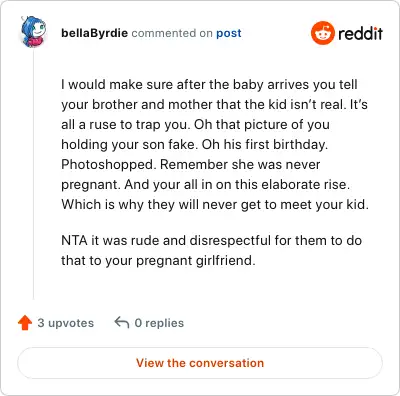Image resolution: width=400 pixels, height=396 pixels.
Task: Click the phrase "Oh his first birthday"
Action: [265, 145]
